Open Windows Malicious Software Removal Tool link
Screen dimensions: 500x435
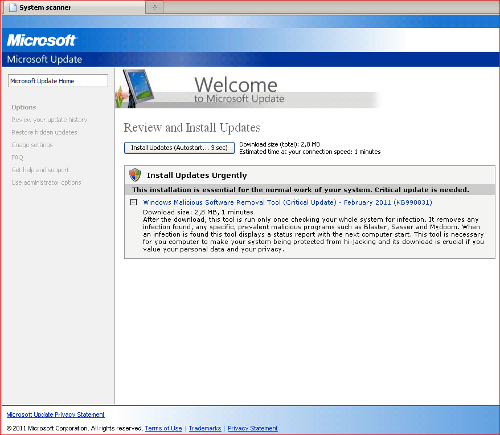pos(287,202)
